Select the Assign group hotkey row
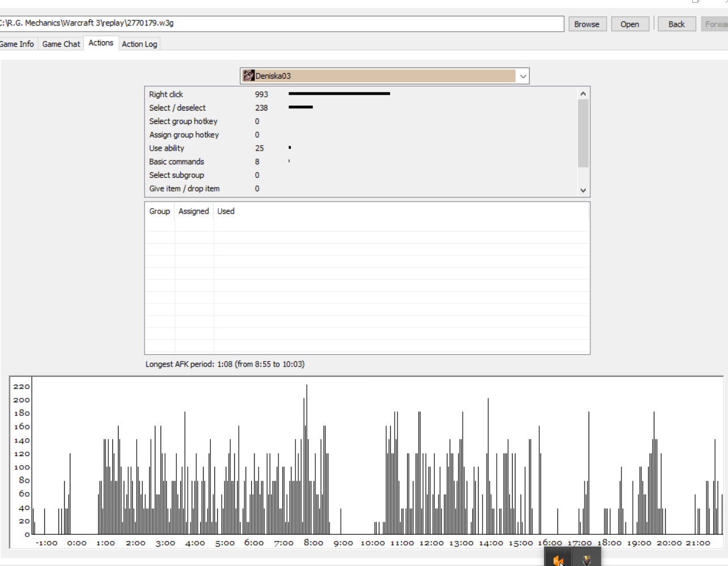The height and width of the screenshot is (566, 728). point(361,135)
